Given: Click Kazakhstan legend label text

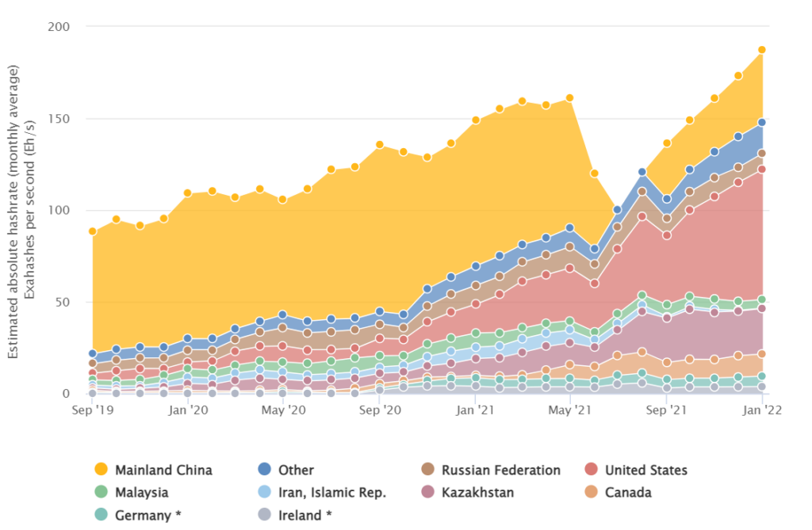Looking at the screenshot, I should (477, 492).
